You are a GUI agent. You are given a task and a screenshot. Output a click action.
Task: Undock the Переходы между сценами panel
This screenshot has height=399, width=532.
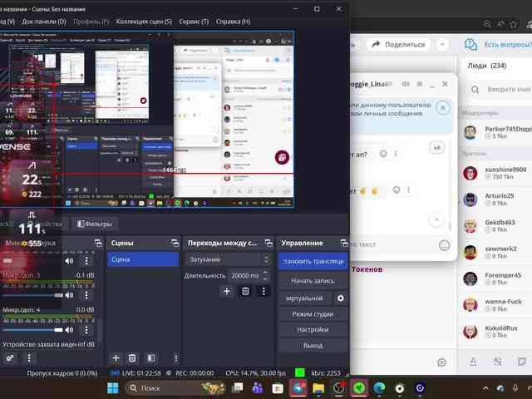point(268,243)
